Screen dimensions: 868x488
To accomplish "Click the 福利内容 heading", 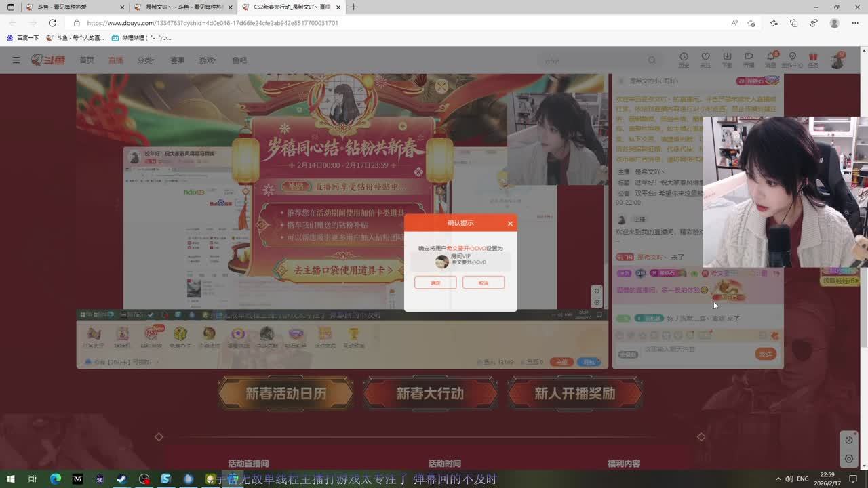I will (x=623, y=464).
